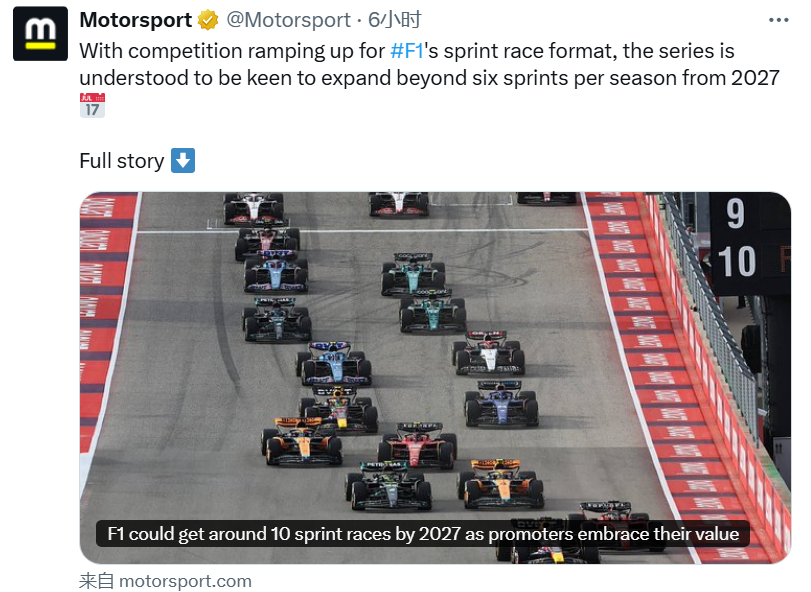Click the orange McLaren car on the left
The height and width of the screenshot is (592, 811).
tap(302, 441)
